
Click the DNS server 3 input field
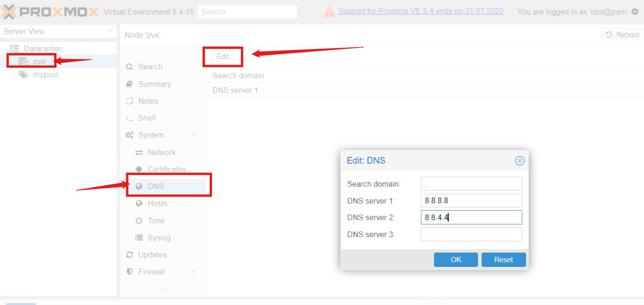click(471, 234)
